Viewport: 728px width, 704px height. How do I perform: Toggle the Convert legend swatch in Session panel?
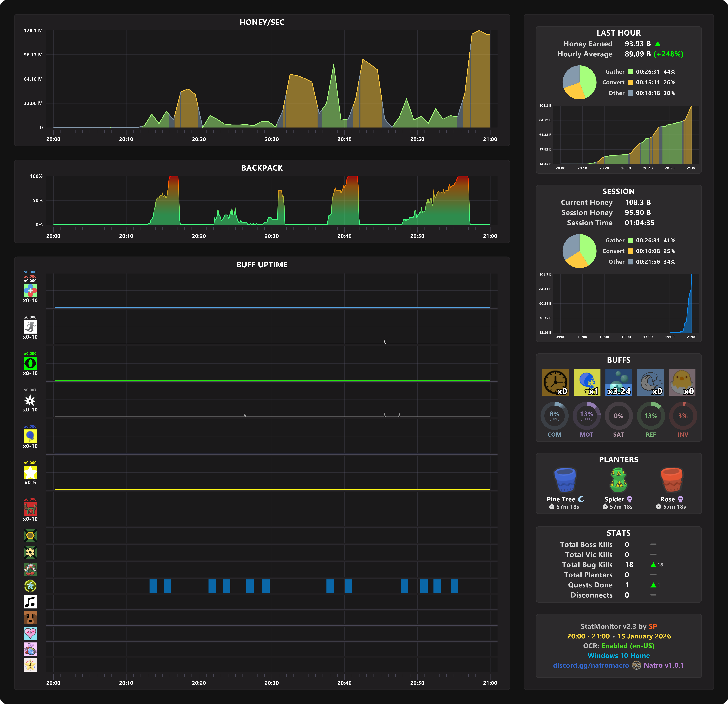click(x=630, y=251)
